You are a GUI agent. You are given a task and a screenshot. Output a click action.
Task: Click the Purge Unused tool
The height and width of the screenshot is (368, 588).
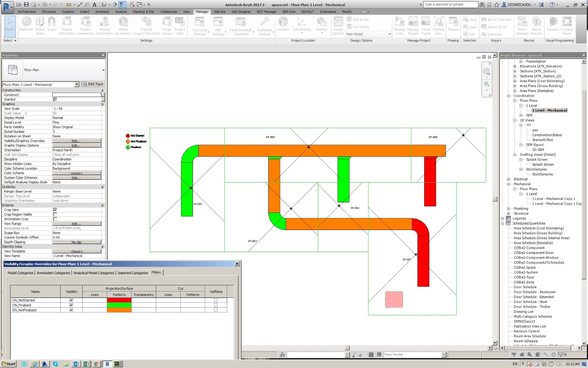point(166,25)
